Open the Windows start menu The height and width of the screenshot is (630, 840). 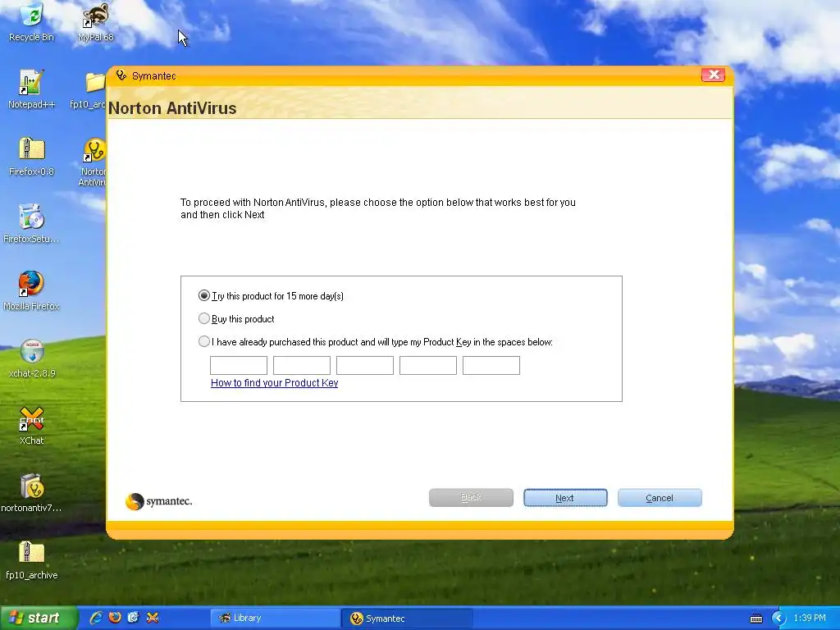(x=38, y=618)
